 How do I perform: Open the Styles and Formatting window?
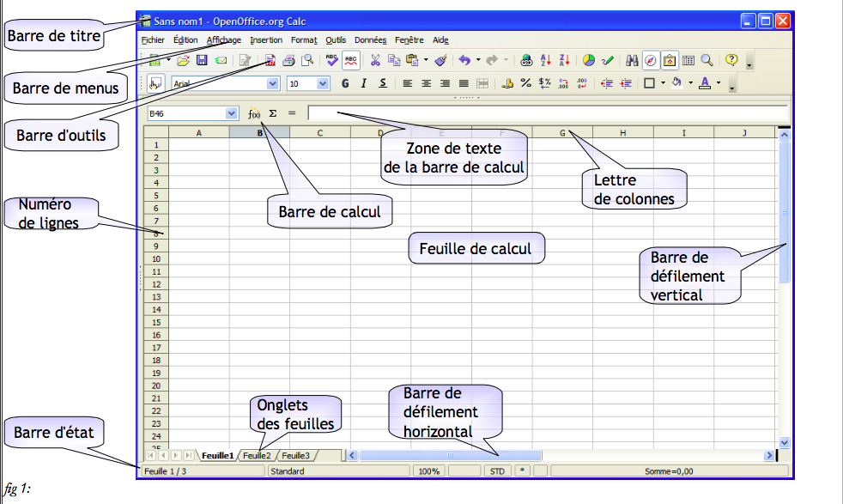click(x=155, y=83)
